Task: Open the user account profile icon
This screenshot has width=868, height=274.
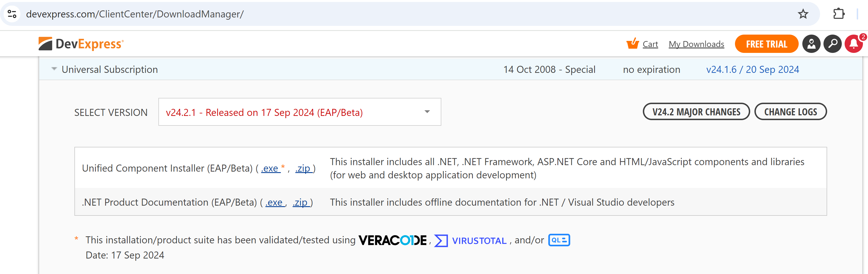Action: 811,44
